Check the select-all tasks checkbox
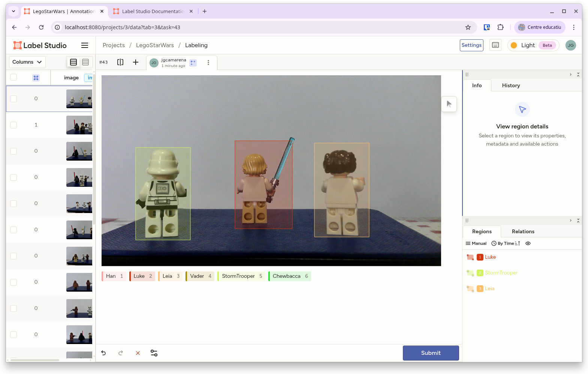This screenshot has width=588, height=374. [x=13, y=77]
